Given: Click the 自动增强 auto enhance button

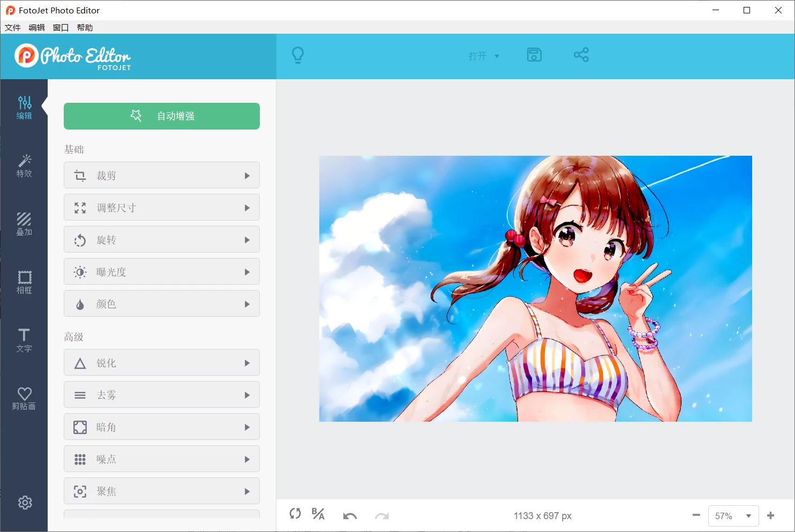Looking at the screenshot, I should coord(162,116).
